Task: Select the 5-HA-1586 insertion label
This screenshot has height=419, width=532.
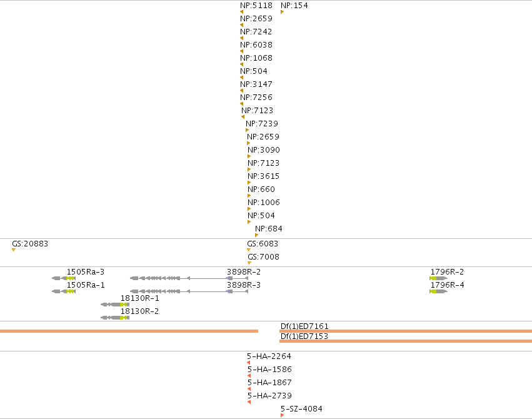Action: coord(269,370)
